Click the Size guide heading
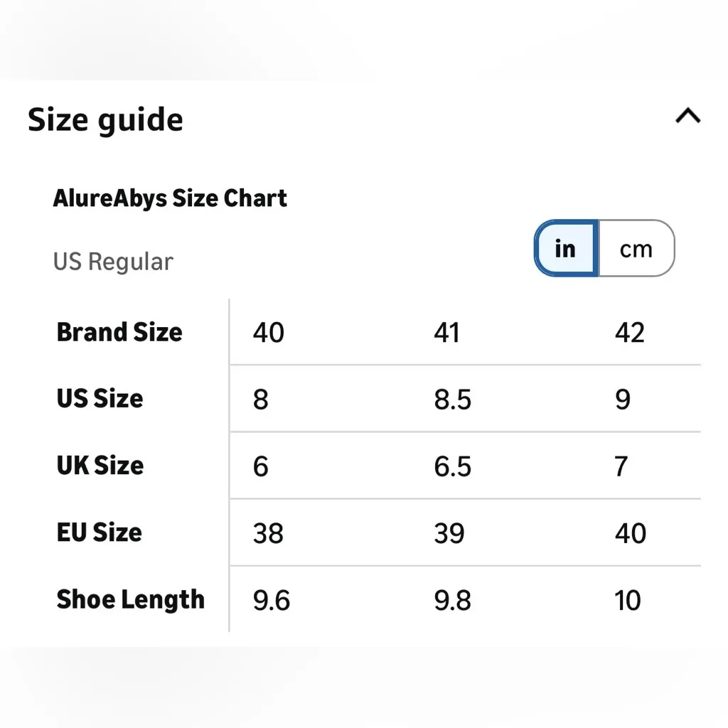 coord(105,119)
